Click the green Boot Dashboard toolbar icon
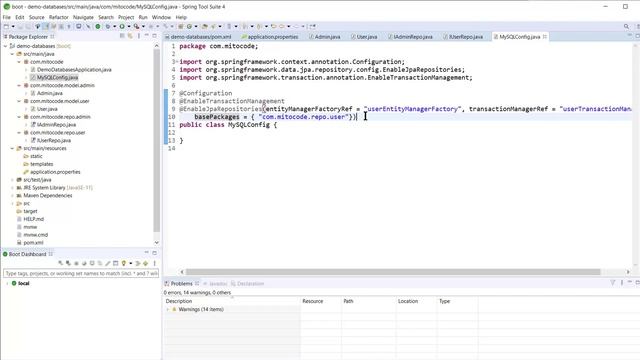640x360 pixels. [x=98, y=27]
